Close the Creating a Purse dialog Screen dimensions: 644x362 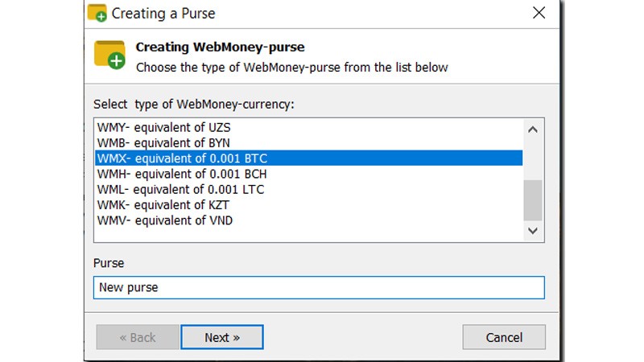pos(539,14)
